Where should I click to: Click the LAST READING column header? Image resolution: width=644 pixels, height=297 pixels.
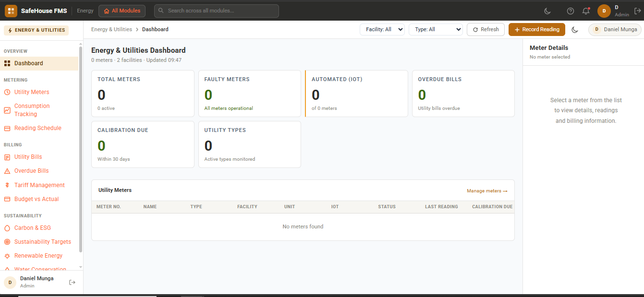(441, 207)
